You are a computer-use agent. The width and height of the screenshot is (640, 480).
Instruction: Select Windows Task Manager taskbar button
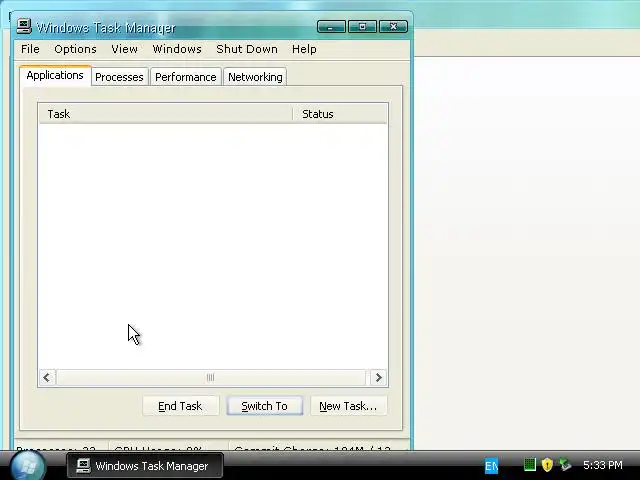[x=145, y=465]
